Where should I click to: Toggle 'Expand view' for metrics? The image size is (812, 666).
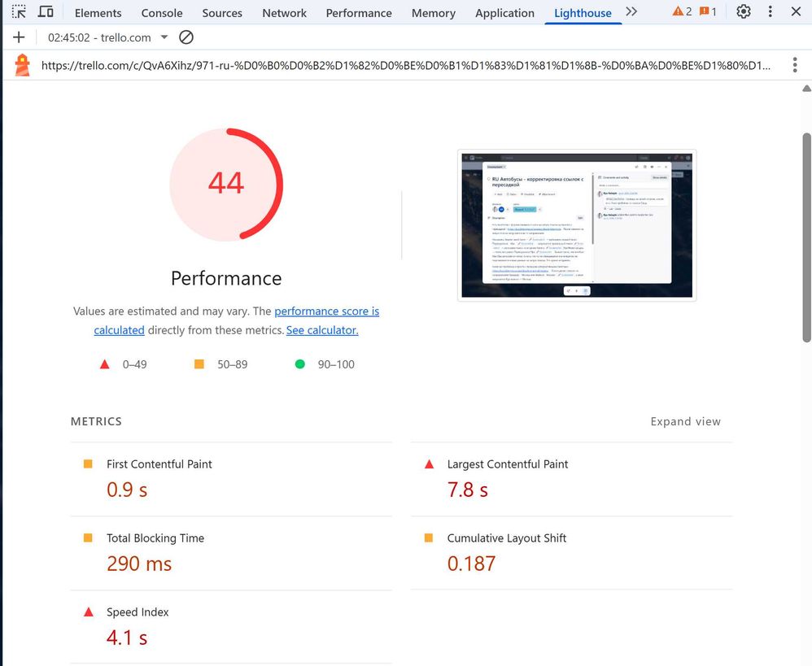(686, 421)
